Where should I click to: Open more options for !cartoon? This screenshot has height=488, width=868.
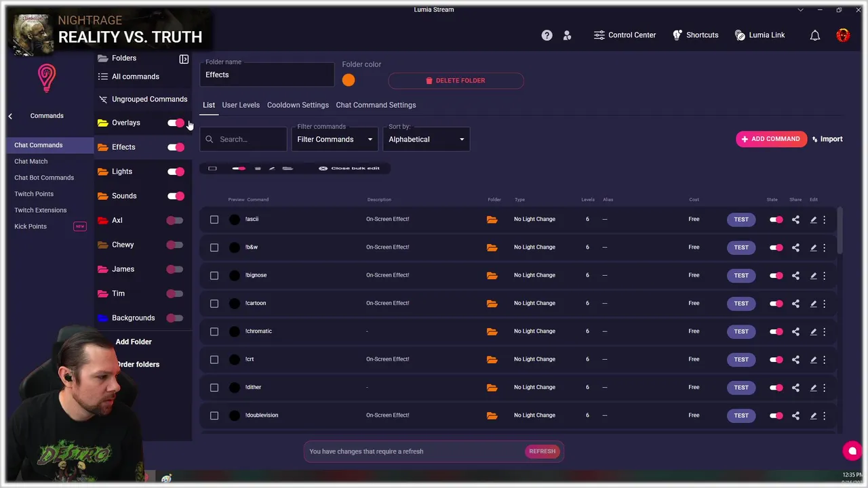825,304
